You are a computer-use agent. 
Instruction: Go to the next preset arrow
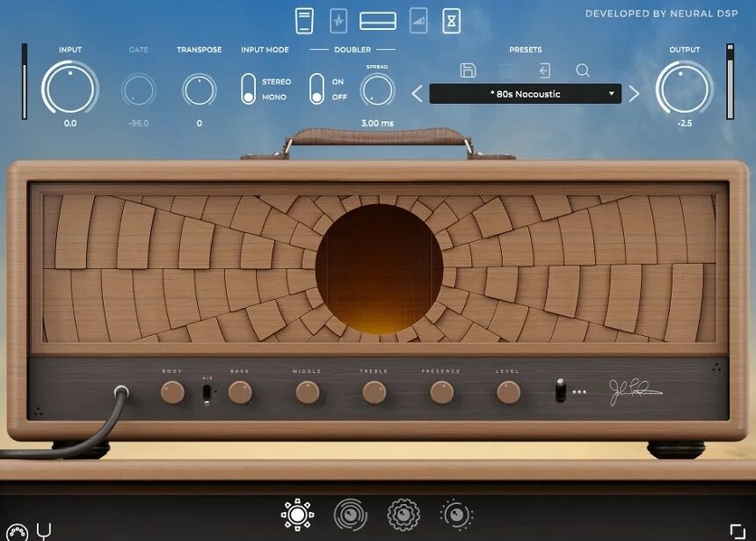pos(634,93)
